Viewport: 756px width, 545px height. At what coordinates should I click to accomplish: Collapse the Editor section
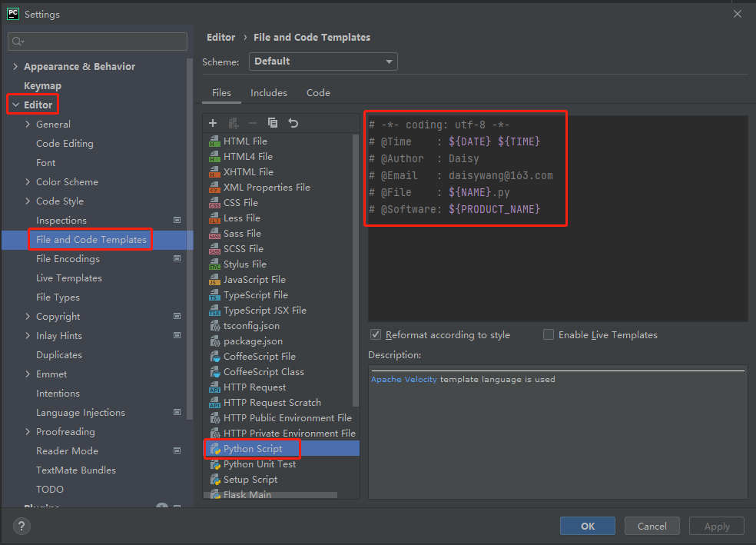click(15, 105)
